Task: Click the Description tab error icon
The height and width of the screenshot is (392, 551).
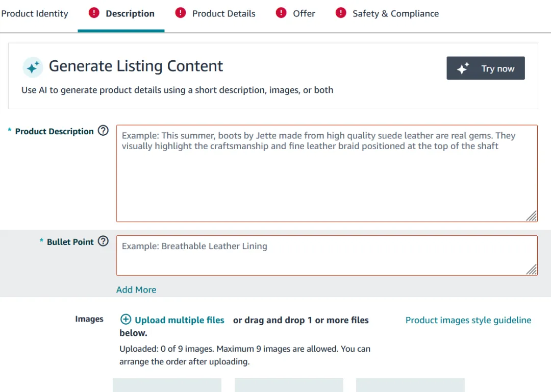Action: (94, 13)
